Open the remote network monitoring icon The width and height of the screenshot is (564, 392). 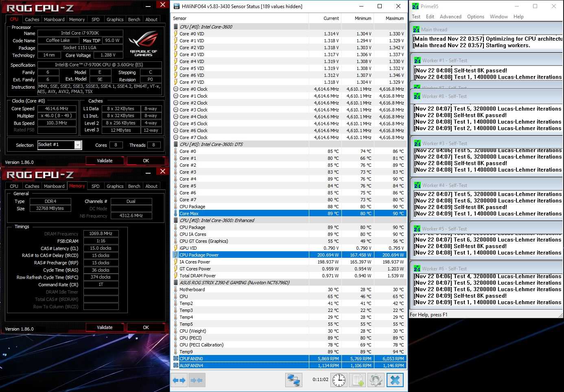coord(293,380)
